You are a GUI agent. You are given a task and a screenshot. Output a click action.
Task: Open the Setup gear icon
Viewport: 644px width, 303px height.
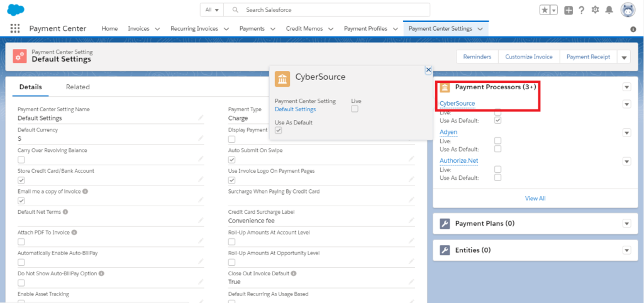596,10
